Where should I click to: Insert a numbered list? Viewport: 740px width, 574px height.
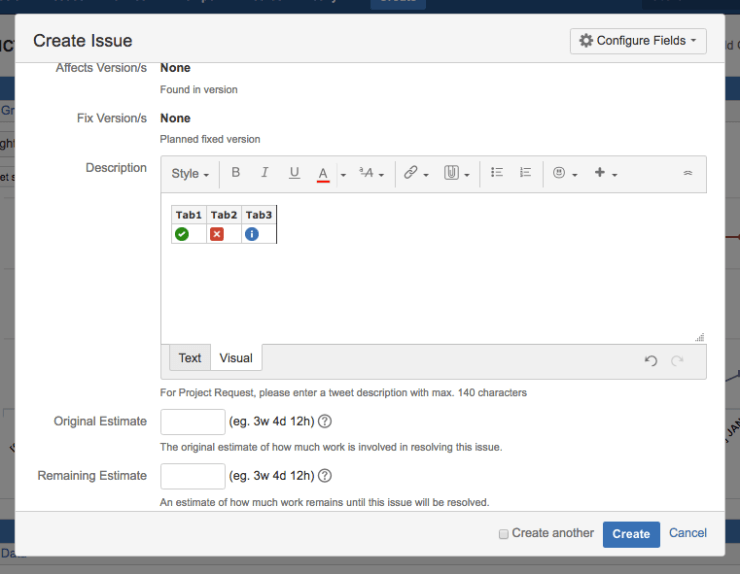coord(525,173)
